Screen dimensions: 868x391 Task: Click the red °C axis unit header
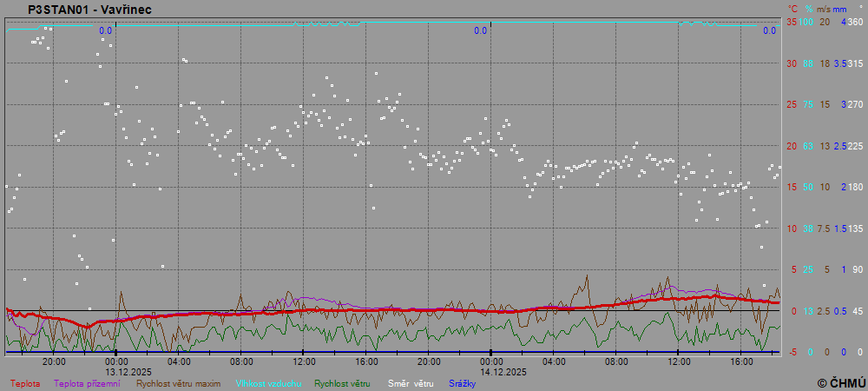(792, 9)
